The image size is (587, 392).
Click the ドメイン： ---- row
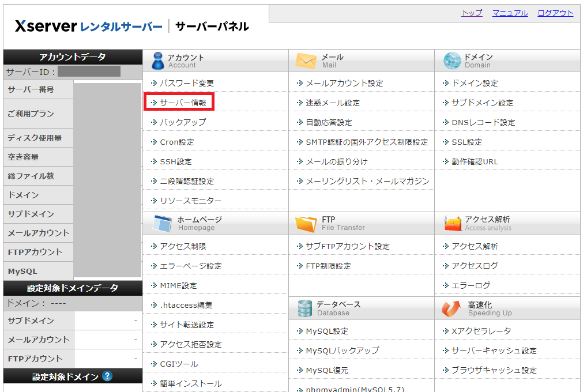(x=73, y=303)
